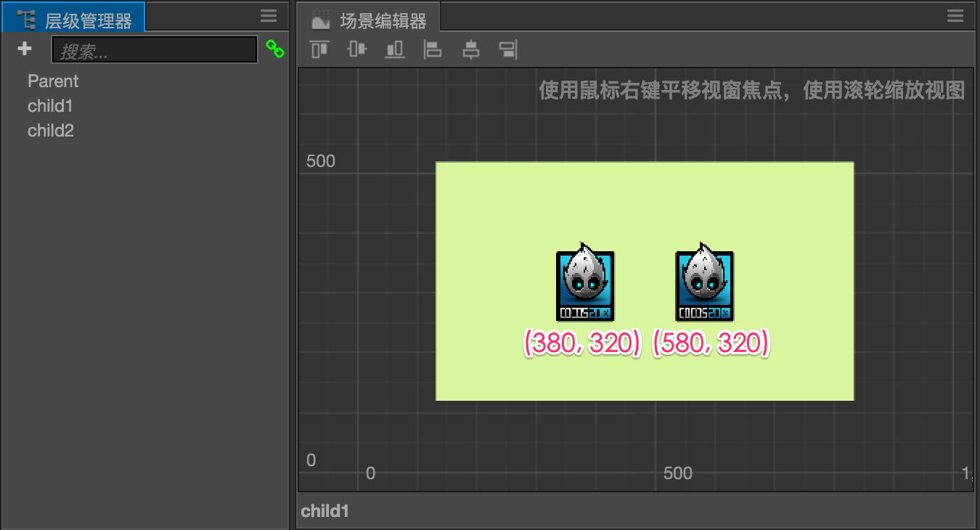Click the align left edges icon
Image resolution: width=980 pixels, height=530 pixels.
[x=433, y=49]
